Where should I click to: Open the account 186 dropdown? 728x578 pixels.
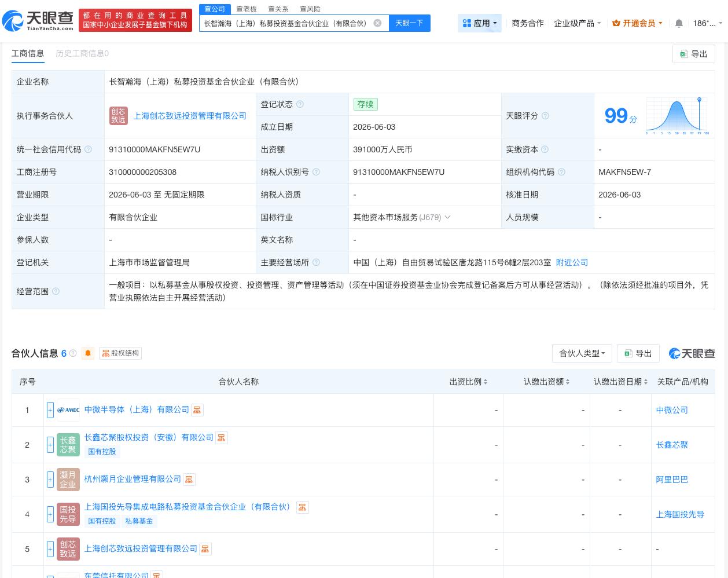click(708, 23)
